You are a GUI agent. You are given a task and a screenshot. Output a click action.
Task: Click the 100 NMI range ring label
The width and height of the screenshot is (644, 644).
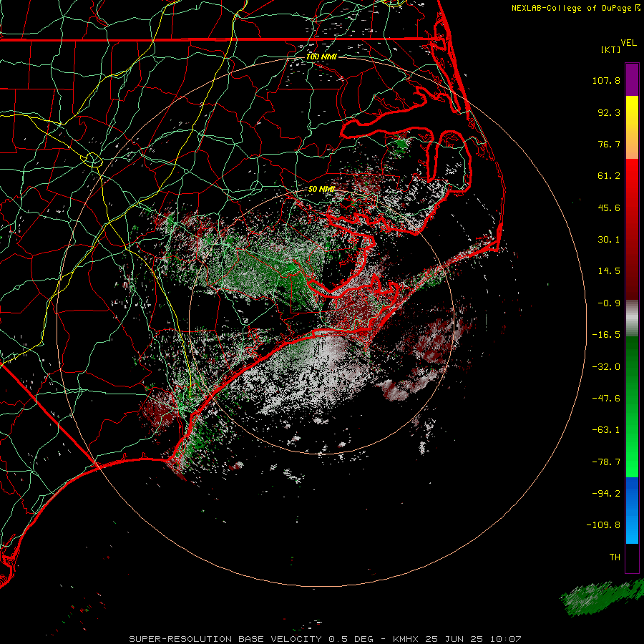point(321,57)
